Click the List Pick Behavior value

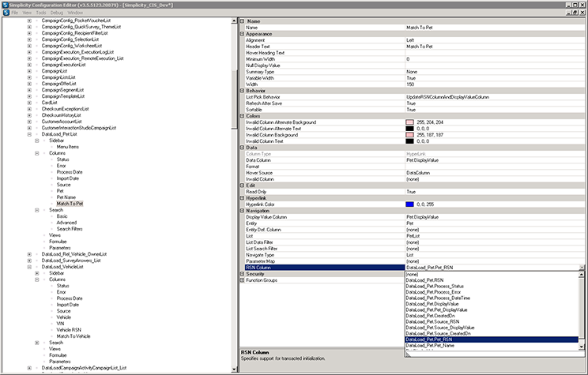coord(495,97)
